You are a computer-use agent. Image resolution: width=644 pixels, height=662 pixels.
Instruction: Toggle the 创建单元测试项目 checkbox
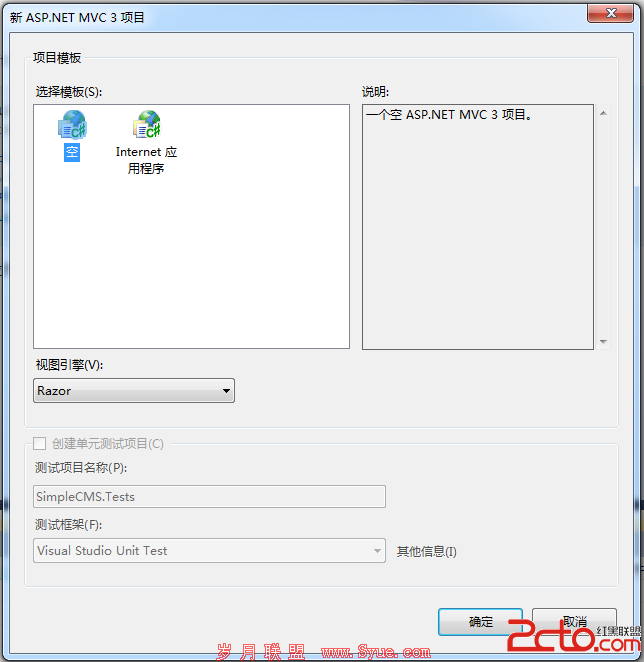click(39, 443)
